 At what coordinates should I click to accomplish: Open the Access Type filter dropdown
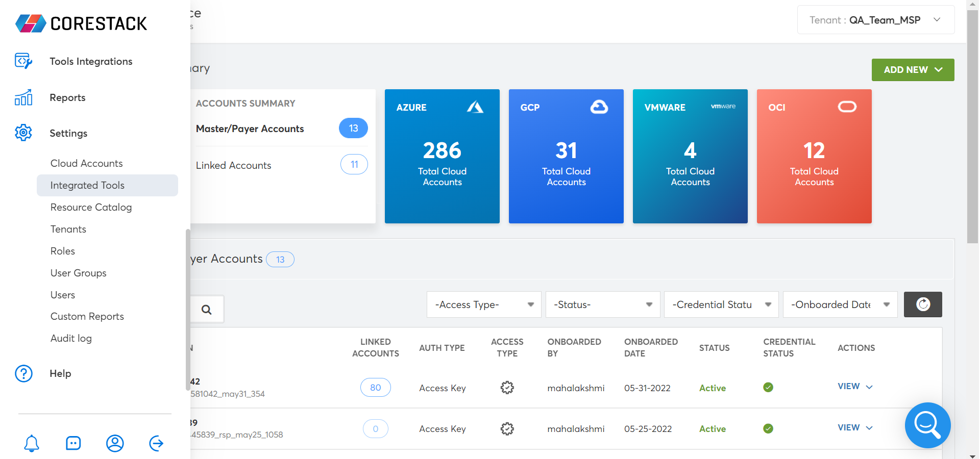click(484, 304)
